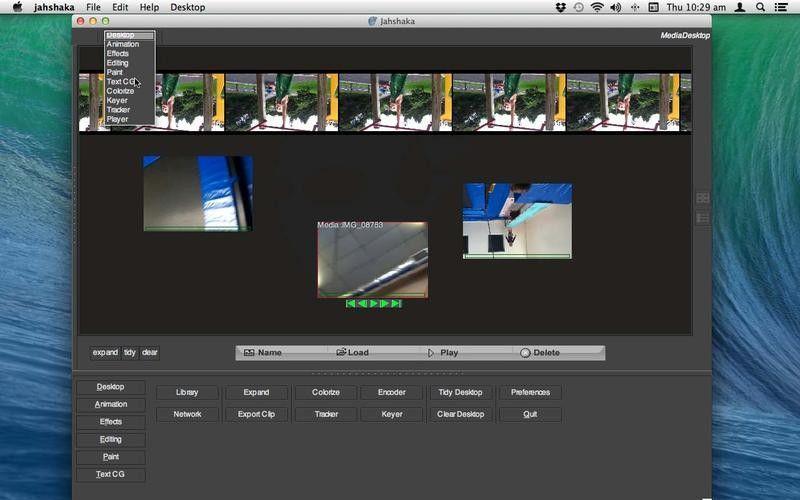
Task: Click the Quit button
Action: [530, 414]
